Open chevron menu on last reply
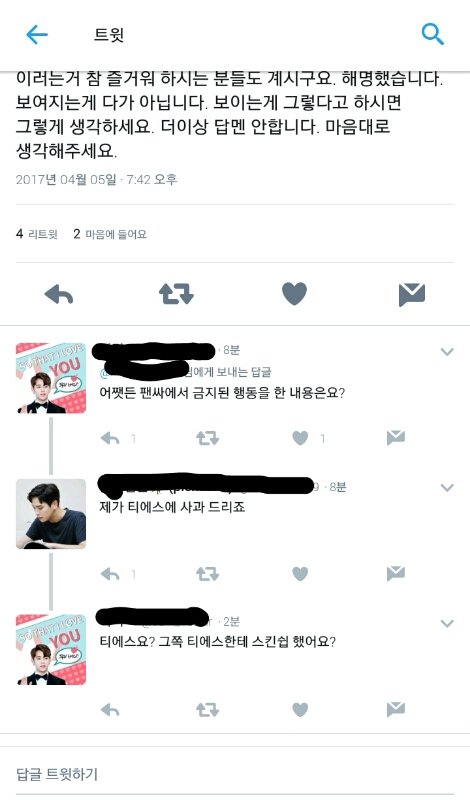The width and height of the screenshot is (470, 800). [447, 623]
